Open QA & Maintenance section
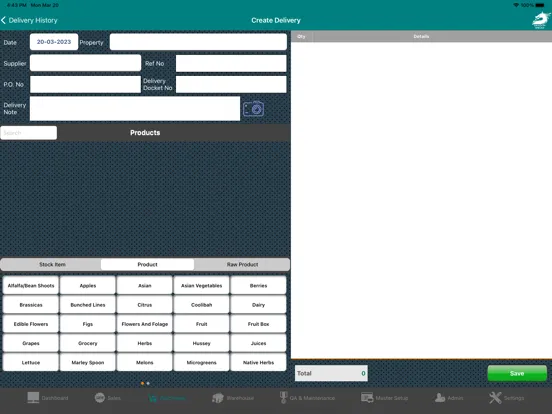Viewport: 552px width, 414px height. click(307, 398)
